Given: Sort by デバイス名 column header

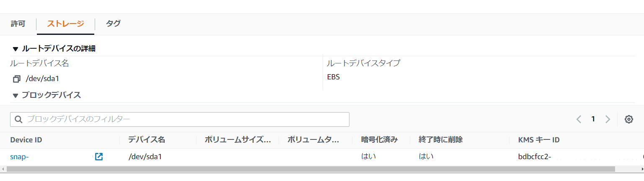Looking at the screenshot, I should click(x=147, y=140).
